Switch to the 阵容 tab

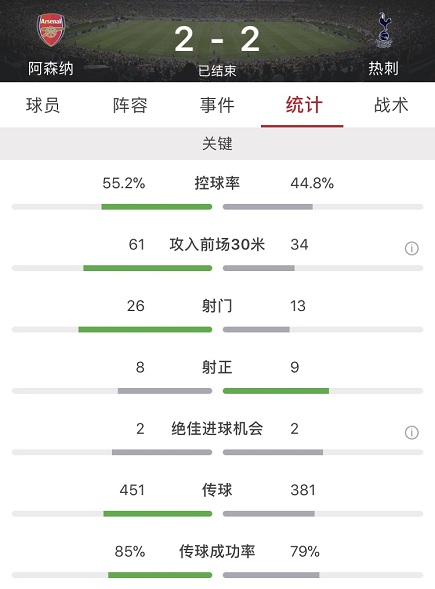[x=130, y=105]
